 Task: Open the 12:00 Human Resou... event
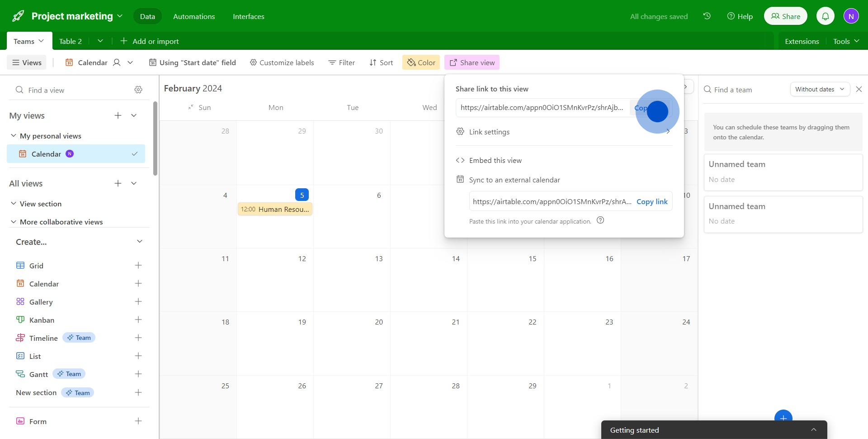click(275, 209)
